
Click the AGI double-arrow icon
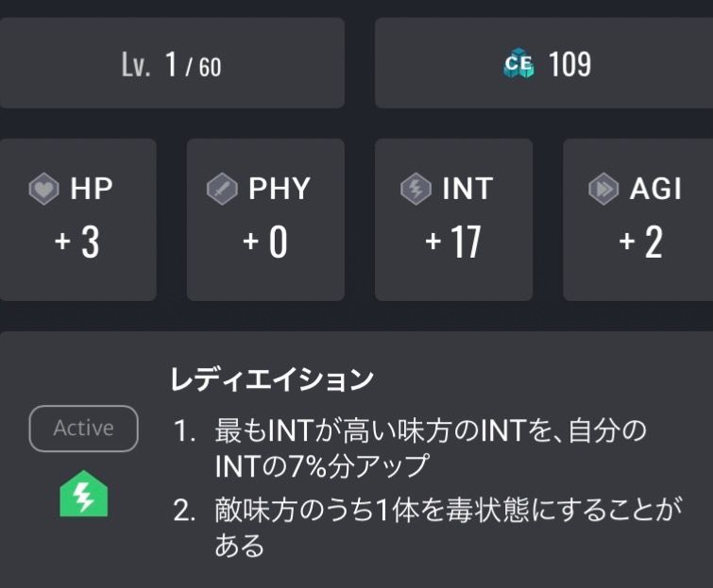(x=603, y=189)
